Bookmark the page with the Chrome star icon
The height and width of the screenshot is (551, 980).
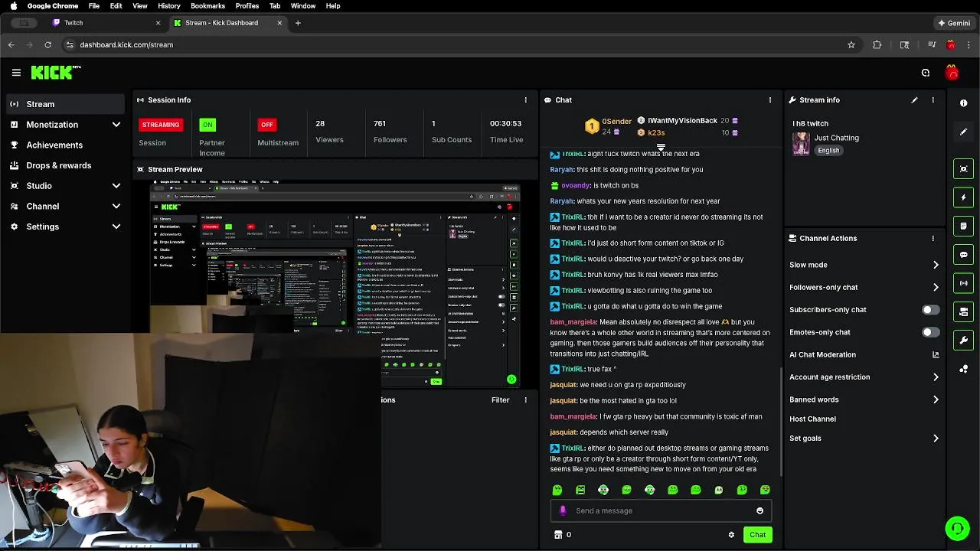(851, 44)
